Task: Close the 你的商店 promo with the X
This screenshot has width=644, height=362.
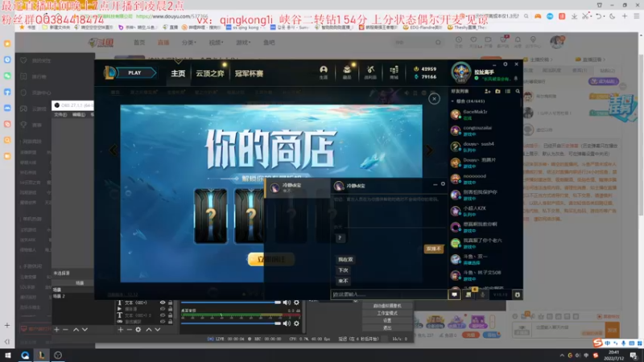Action: tap(434, 98)
